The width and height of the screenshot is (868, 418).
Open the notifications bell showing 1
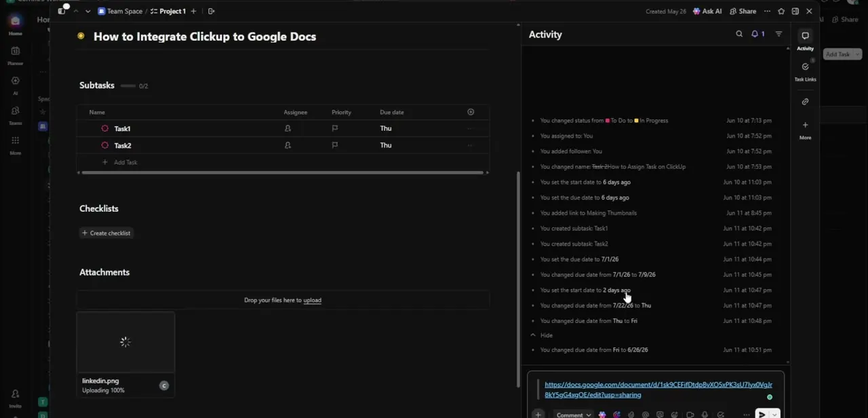point(757,34)
